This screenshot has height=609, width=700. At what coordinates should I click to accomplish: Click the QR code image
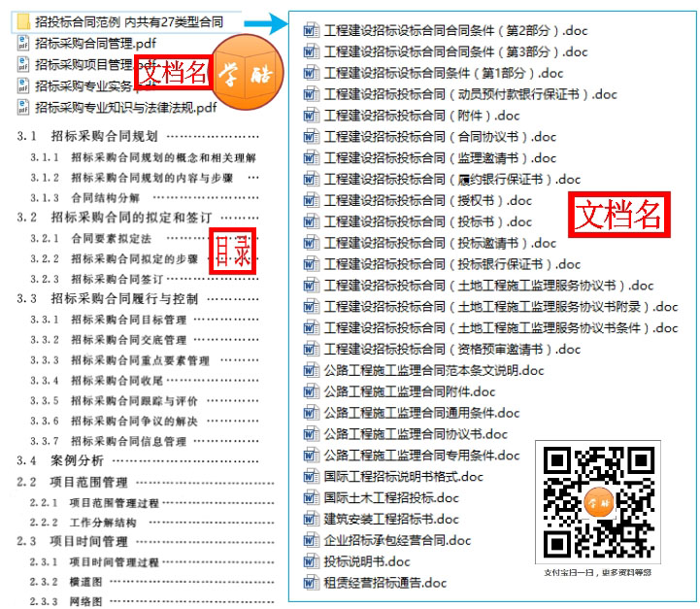[x=597, y=501]
